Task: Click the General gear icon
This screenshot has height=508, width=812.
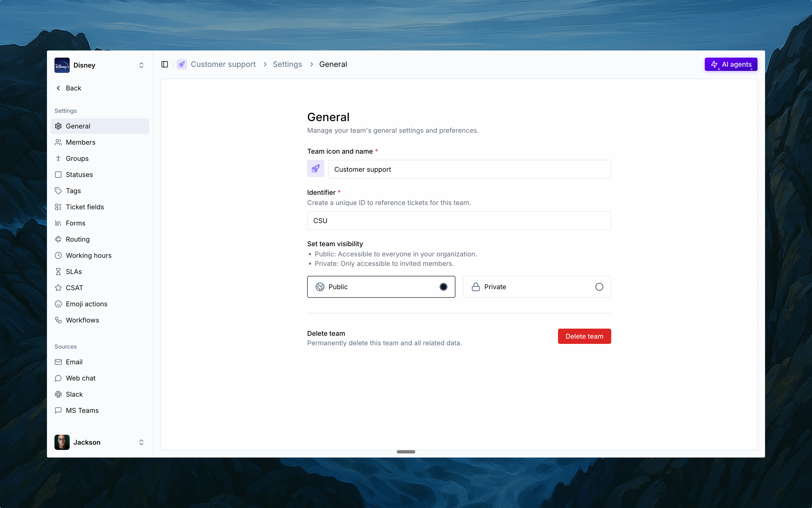Action: 58,126
